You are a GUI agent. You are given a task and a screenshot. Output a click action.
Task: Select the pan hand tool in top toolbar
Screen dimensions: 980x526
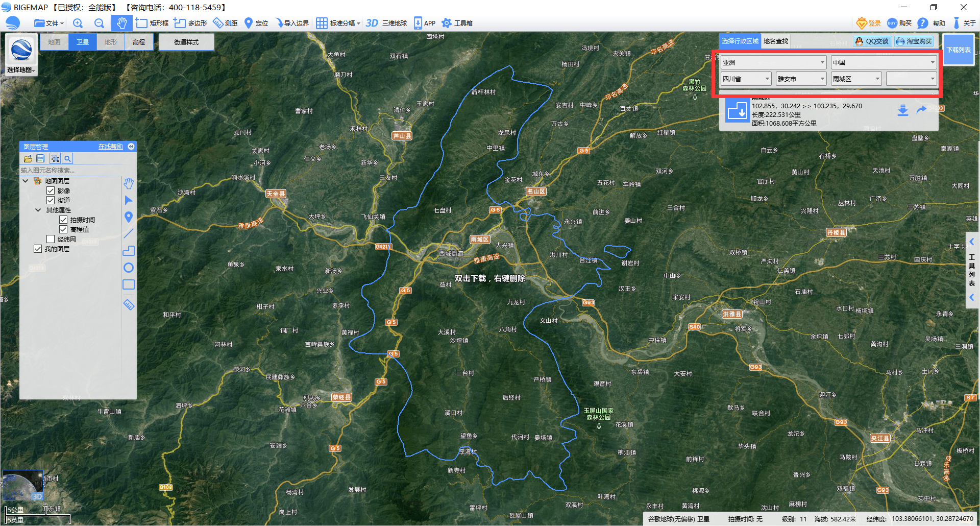click(121, 23)
